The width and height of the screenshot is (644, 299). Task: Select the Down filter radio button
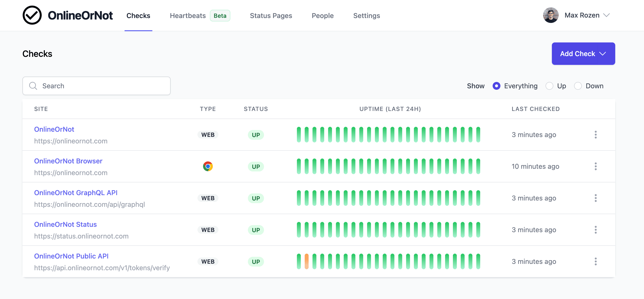click(x=578, y=86)
